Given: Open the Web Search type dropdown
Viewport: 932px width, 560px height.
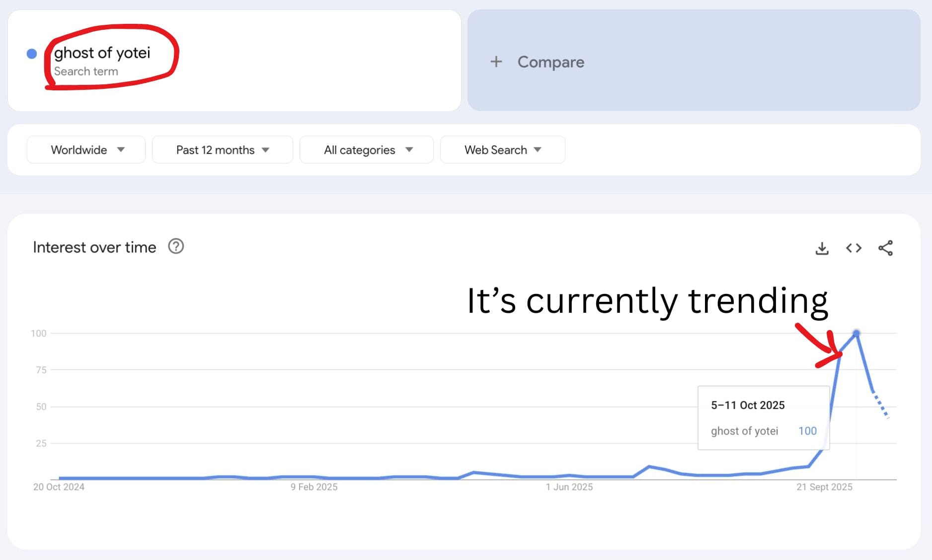Looking at the screenshot, I should [x=502, y=150].
